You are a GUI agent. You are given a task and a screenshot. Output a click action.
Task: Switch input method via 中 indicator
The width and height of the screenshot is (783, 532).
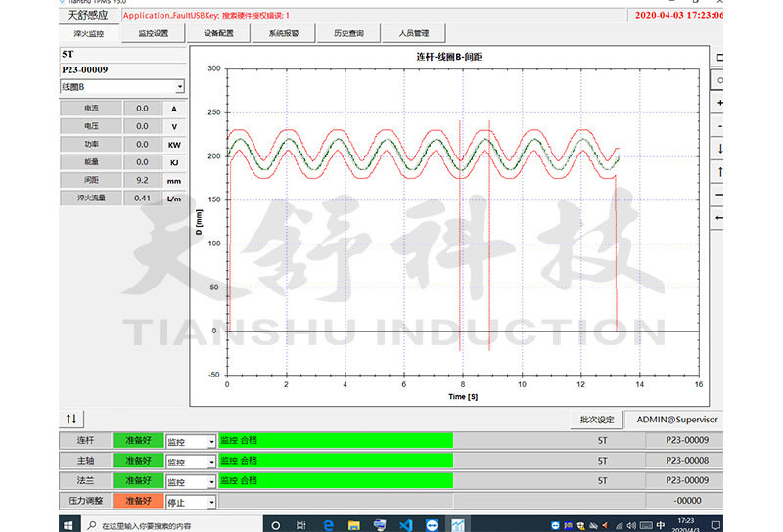661,525
